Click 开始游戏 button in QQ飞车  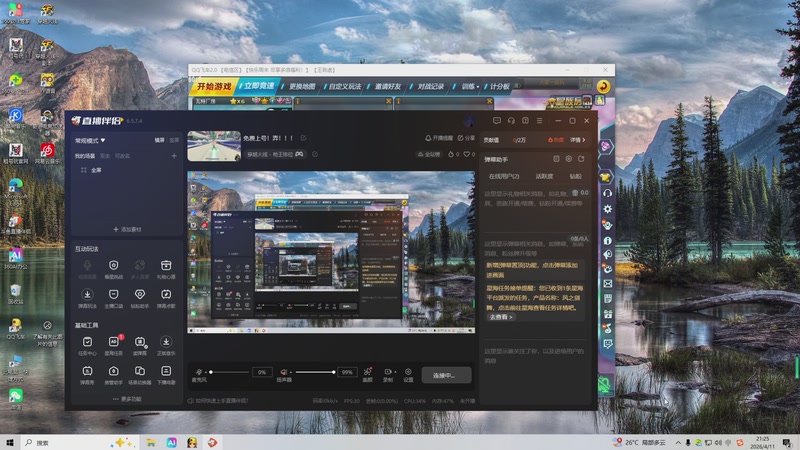pyautogui.click(x=214, y=87)
